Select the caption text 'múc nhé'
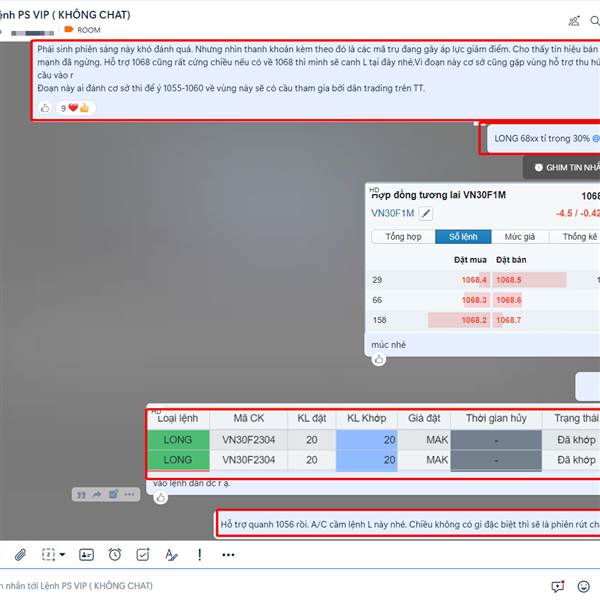The image size is (600, 600). [388, 345]
